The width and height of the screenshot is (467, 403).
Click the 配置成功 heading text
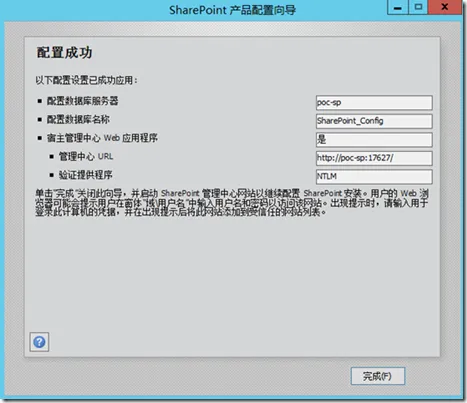[x=64, y=53]
